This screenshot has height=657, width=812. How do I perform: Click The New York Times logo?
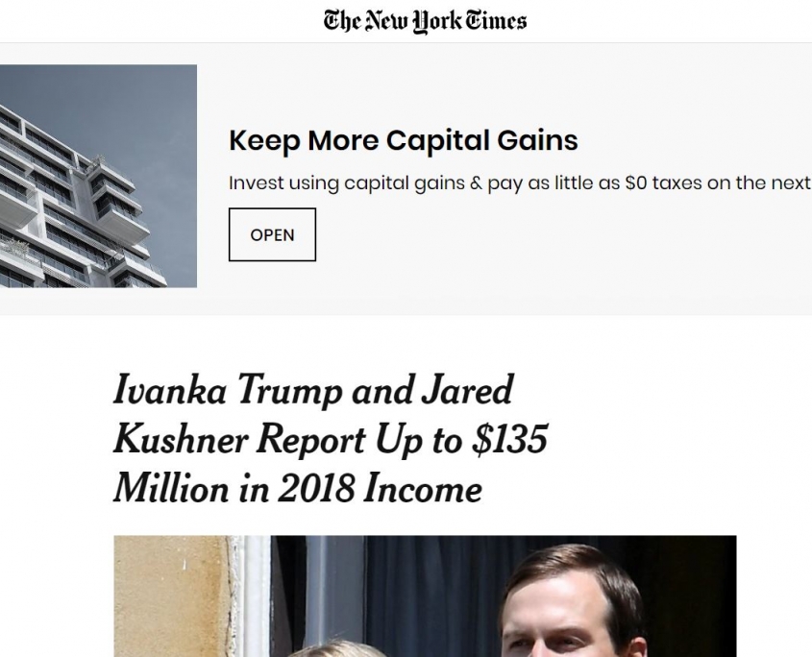click(425, 20)
